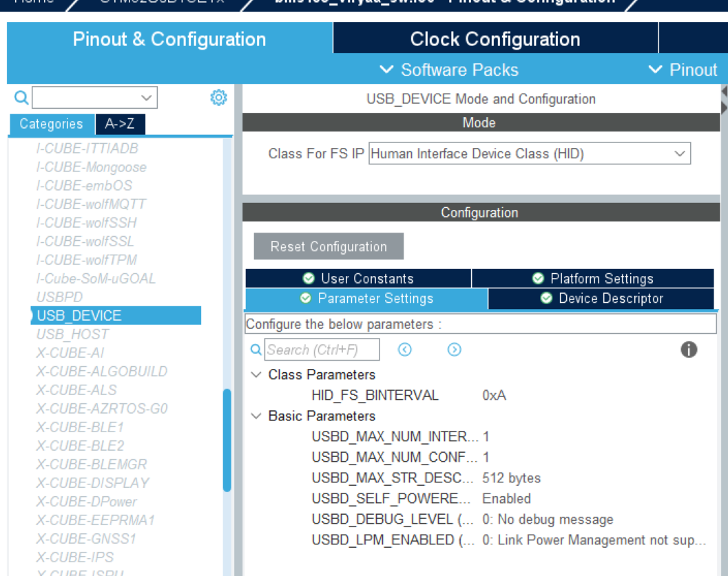Click the Reset Configuration button
728x576 pixels.
tap(329, 246)
